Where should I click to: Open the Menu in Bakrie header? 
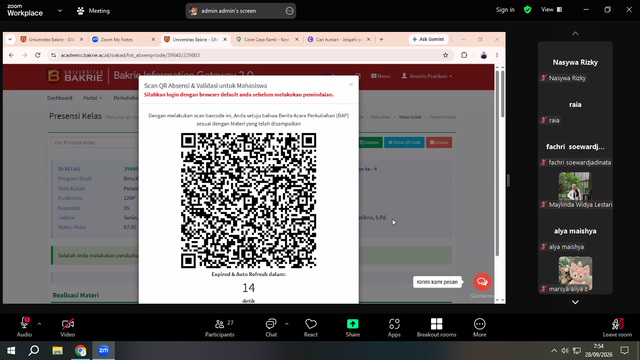pyautogui.click(x=380, y=76)
